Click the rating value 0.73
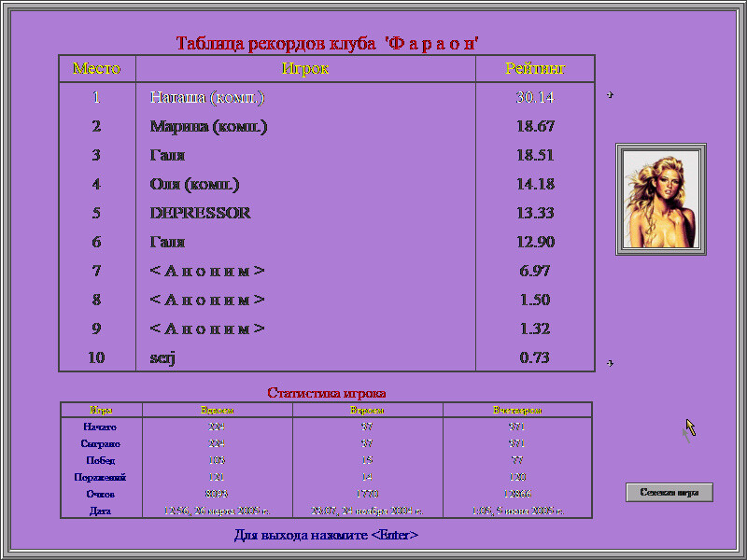 coord(534,357)
